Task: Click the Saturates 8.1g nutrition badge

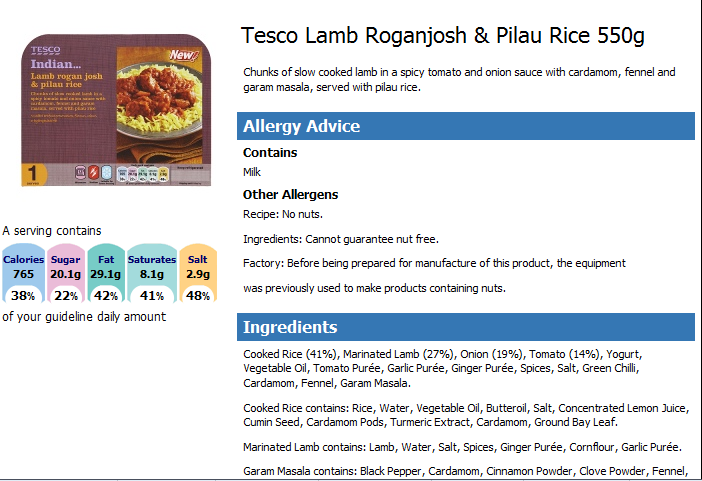Action: pos(152,273)
